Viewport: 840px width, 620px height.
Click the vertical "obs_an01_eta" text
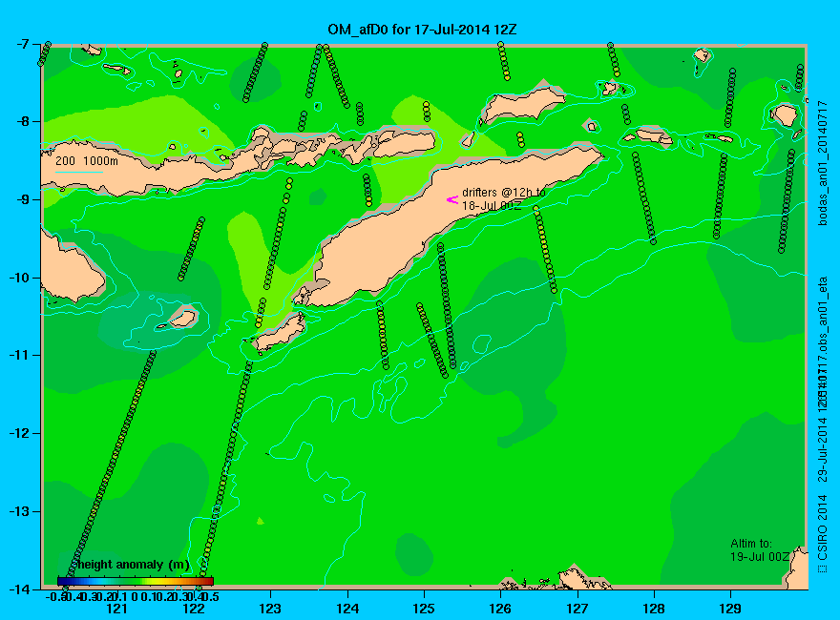[x=822, y=314]
